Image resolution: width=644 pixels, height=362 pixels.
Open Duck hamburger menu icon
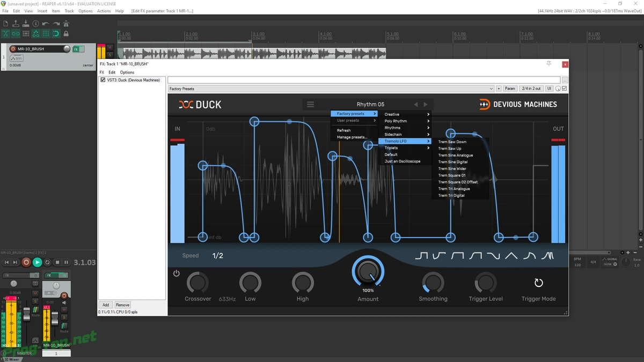click(310, 105)
